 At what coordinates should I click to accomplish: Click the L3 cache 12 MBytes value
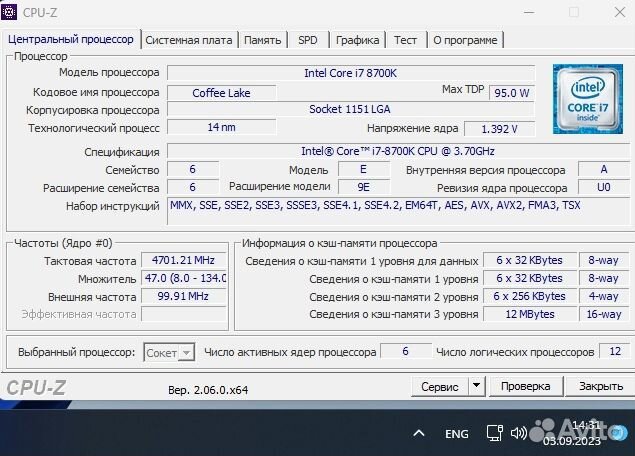(530, 314)
